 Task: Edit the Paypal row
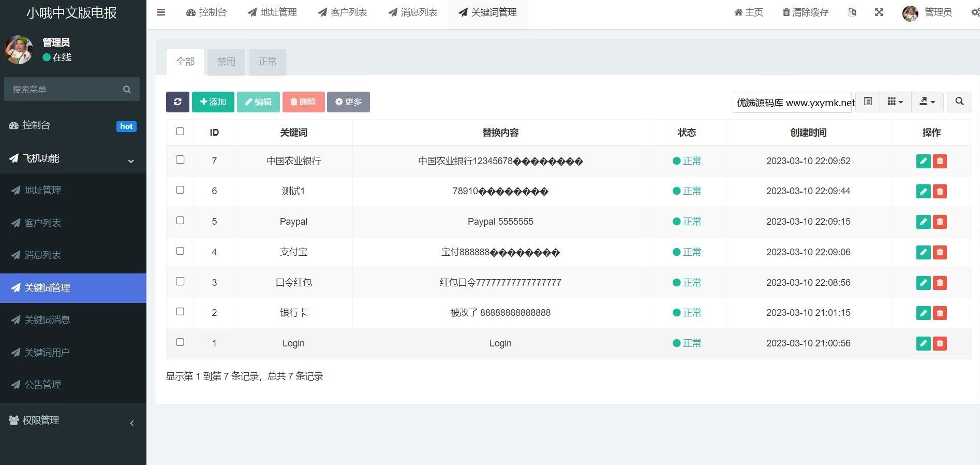coord(923,222)
